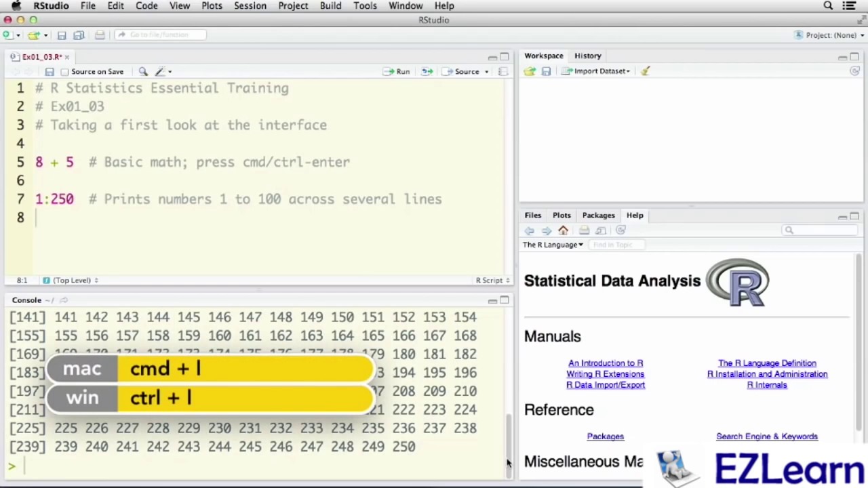Expand the recent files dropdown arrow
The width and height of the screenshot is (868, 488).
(x=45, y=35)
